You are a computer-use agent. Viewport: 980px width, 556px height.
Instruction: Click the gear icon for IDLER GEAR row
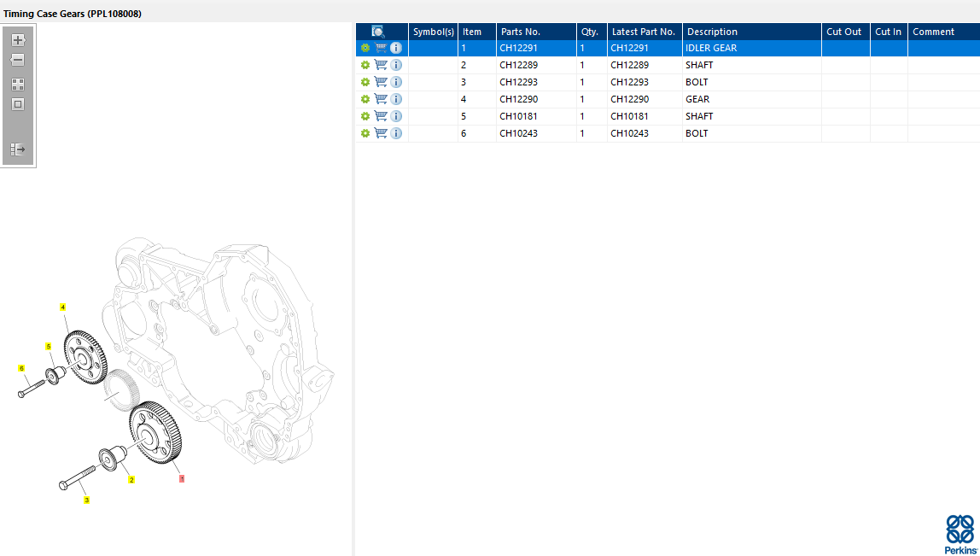pos(365,48)
